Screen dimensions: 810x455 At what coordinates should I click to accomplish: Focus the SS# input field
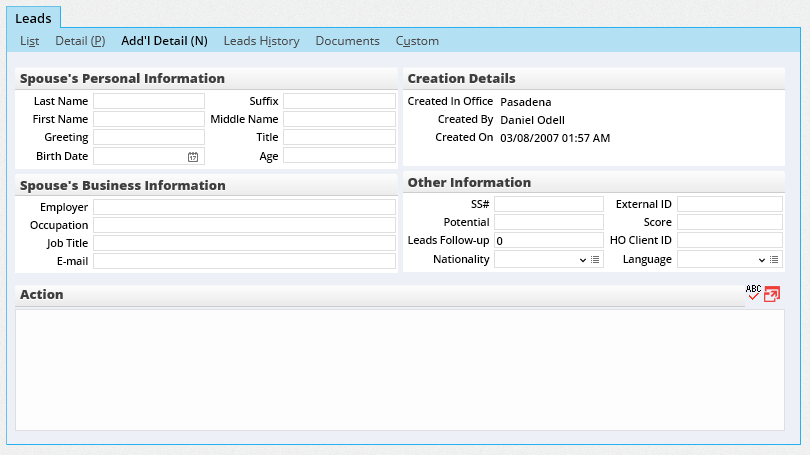(548, 204)
